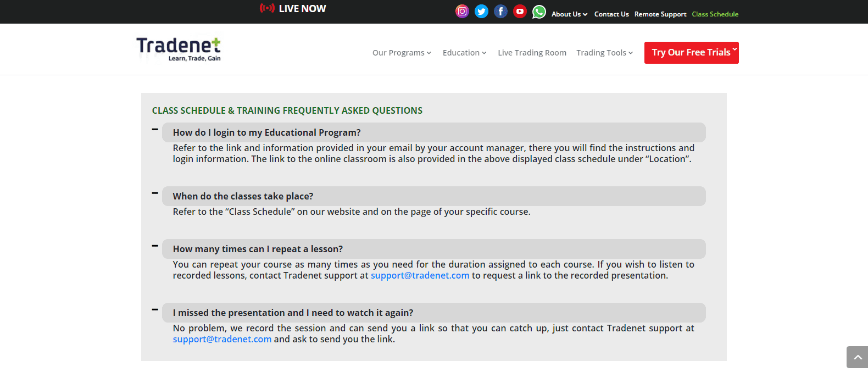Go to Class Schedule link
This screenshot has width=868, height=372.
[x=715, y=14]
